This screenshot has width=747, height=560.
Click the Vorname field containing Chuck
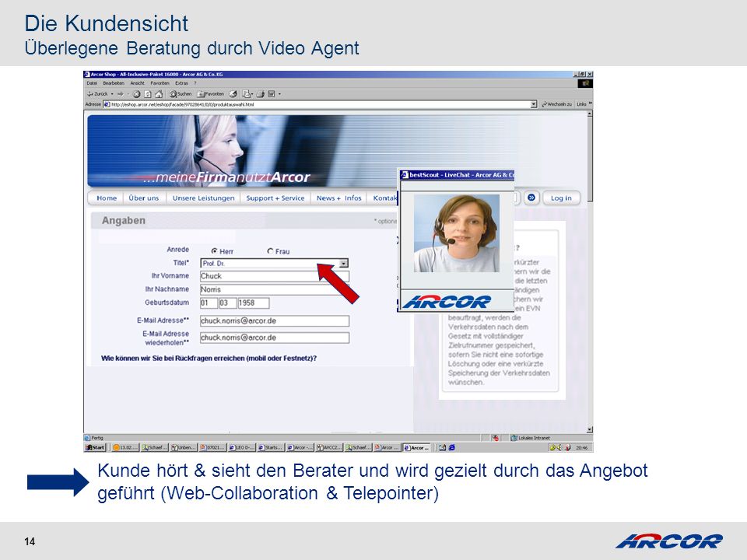[x=275, y=276]
